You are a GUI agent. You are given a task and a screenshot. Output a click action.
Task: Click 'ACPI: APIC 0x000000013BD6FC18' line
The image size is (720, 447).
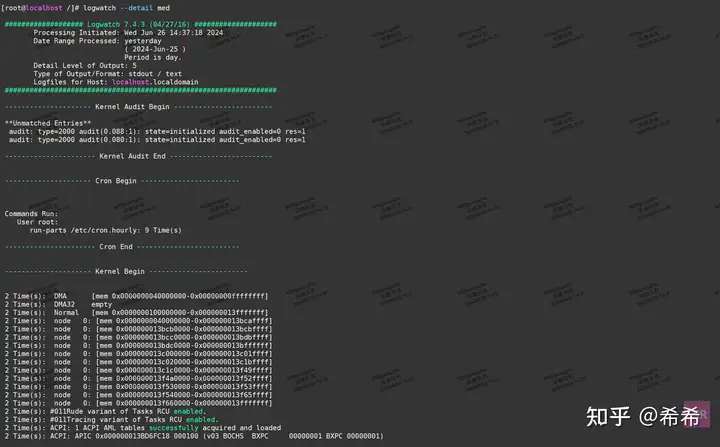coord(194,436)
